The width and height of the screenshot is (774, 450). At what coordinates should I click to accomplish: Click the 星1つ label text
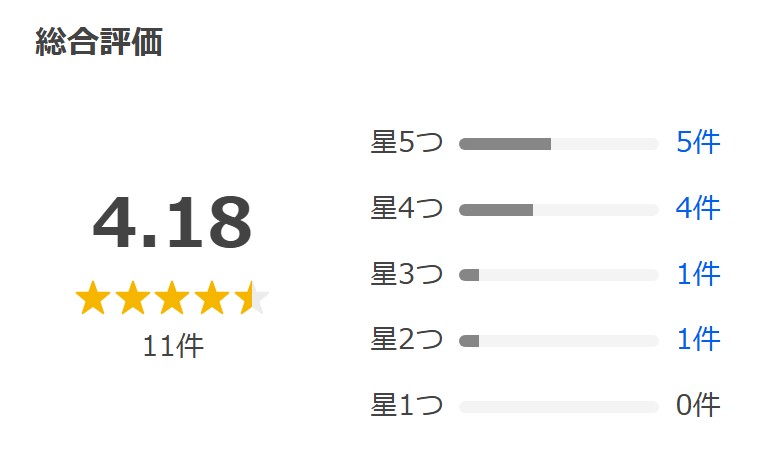(407, 405)
